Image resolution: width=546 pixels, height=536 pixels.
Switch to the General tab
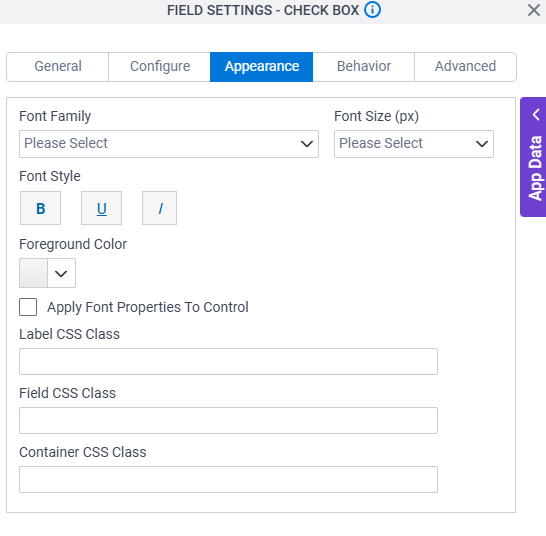coord(58,67)
